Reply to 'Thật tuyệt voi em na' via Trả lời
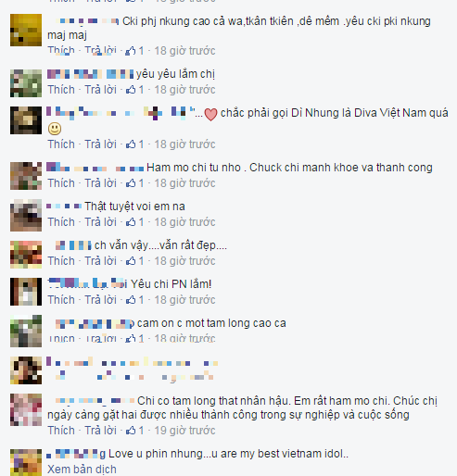The width and height of the screenshot is (457, 476). click(101, 222)
